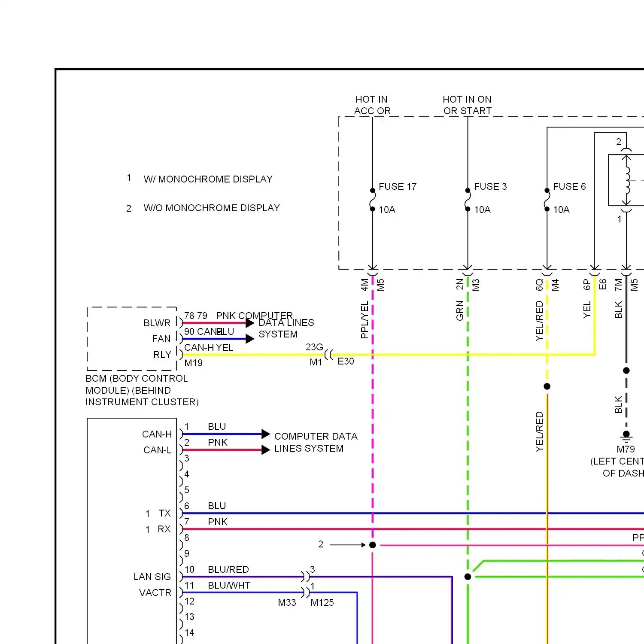This screenshot has width=644, height=644.
Task: Click the 'YEL' wire label beside 6P
Action: [x=587, y=310]
